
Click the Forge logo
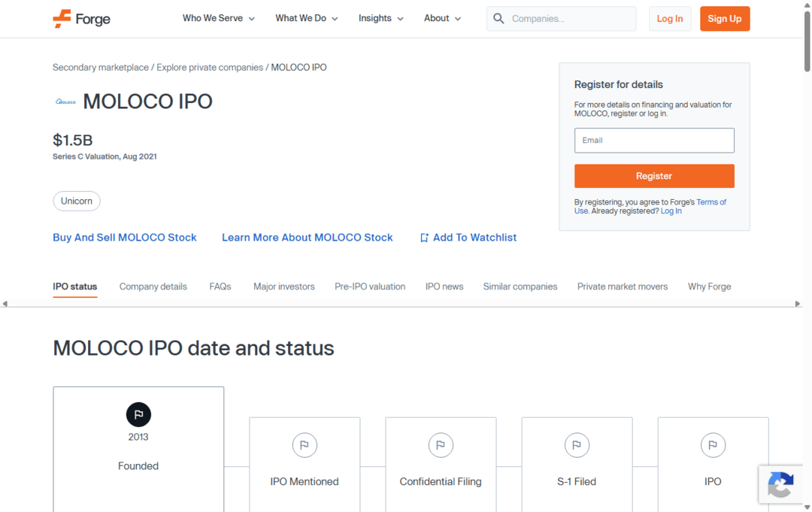click(81, 19)
